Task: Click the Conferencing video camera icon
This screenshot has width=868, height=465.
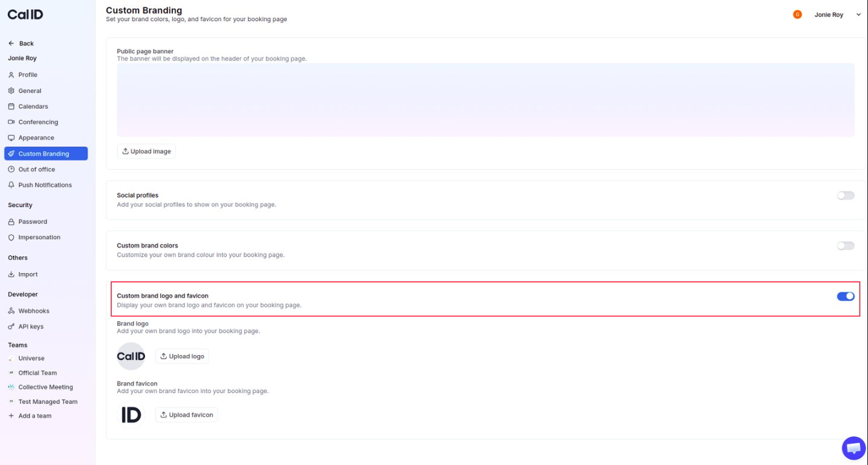Action: [11, 122]
